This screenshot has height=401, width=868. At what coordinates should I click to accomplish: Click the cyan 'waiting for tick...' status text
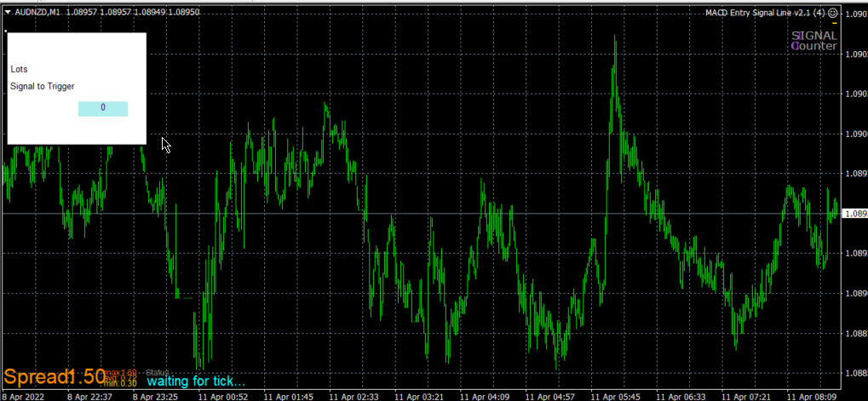(x=196, y=381)
